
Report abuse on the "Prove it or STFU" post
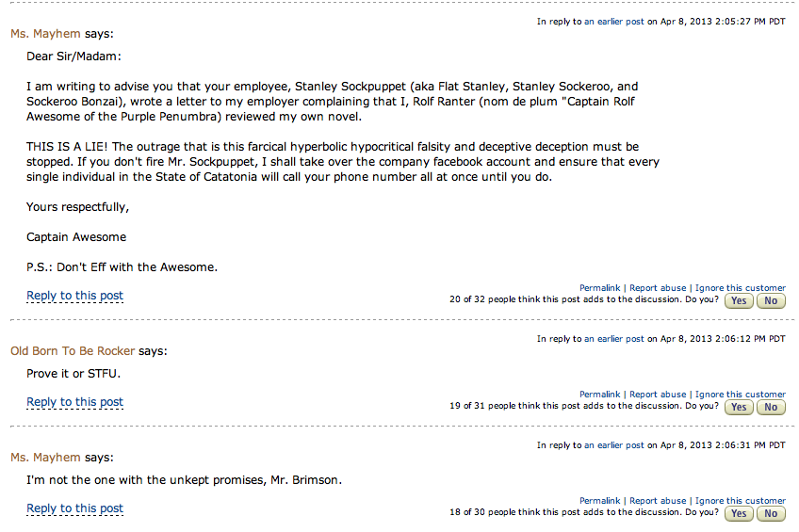(x=658, y=395)
